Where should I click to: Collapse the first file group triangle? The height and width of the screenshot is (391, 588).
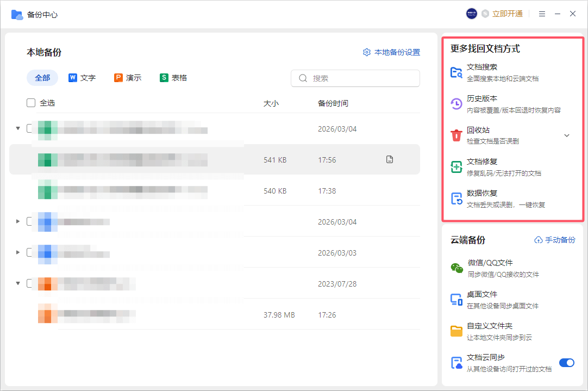point(17,128)
